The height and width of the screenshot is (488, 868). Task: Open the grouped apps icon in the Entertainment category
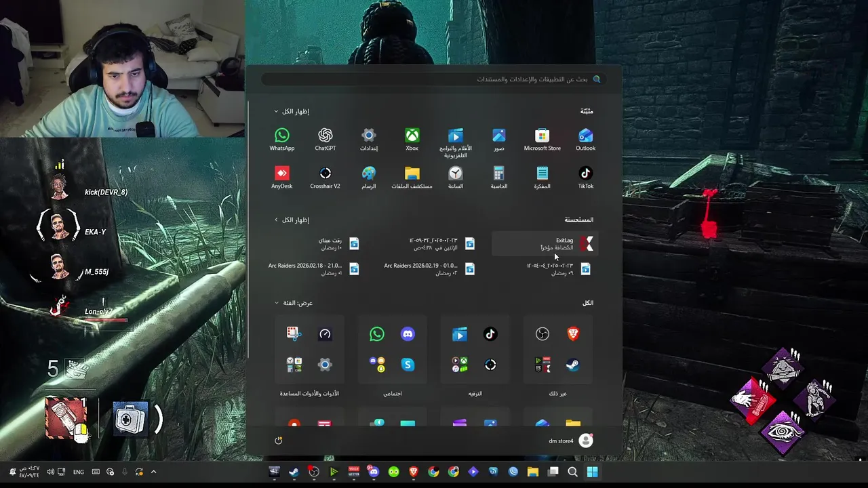[x=460, y=365]
